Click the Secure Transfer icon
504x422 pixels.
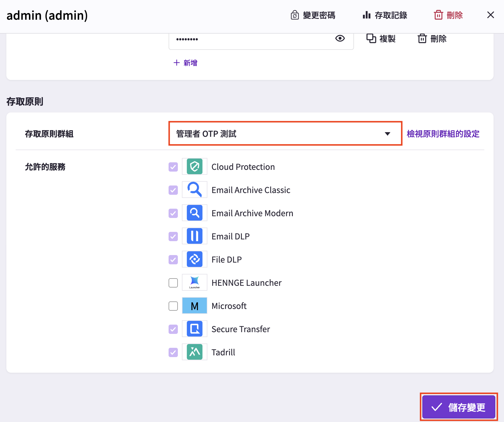pyautogui.click(x=195, y=329)
